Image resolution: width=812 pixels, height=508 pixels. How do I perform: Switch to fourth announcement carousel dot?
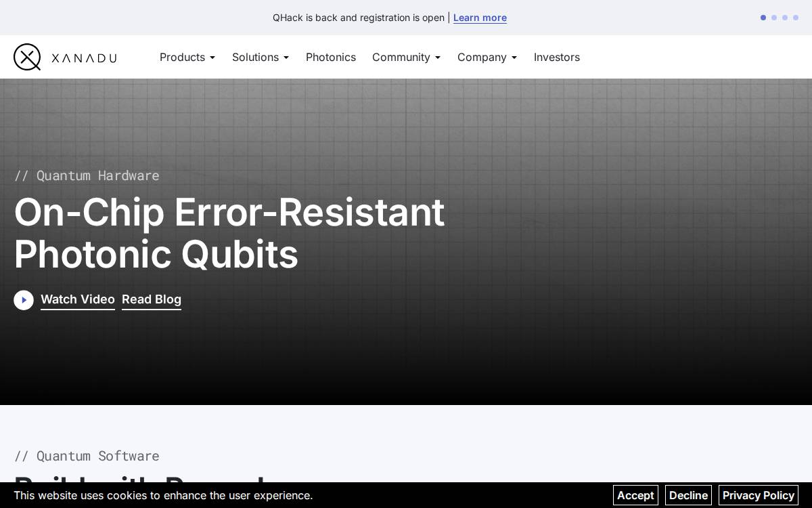click(796, 18)
